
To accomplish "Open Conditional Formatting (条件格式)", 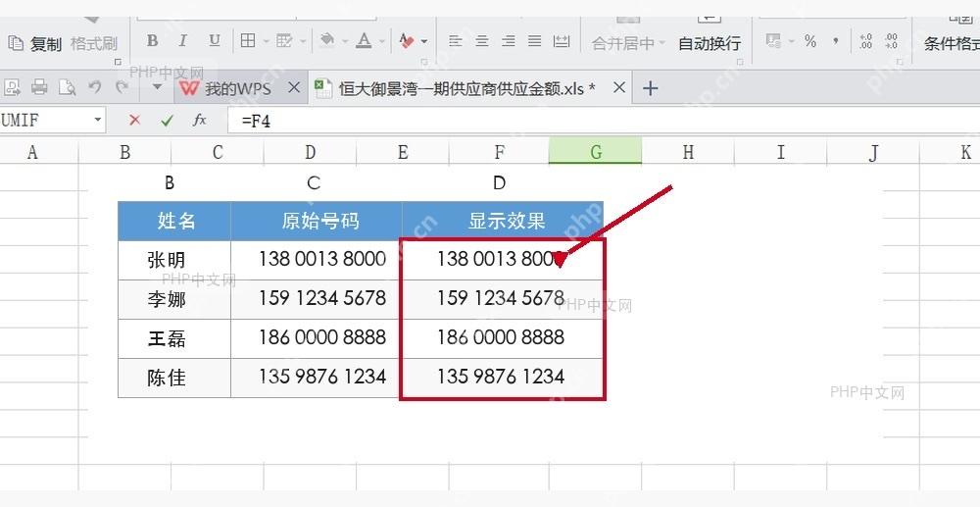I will coord(952,43).
